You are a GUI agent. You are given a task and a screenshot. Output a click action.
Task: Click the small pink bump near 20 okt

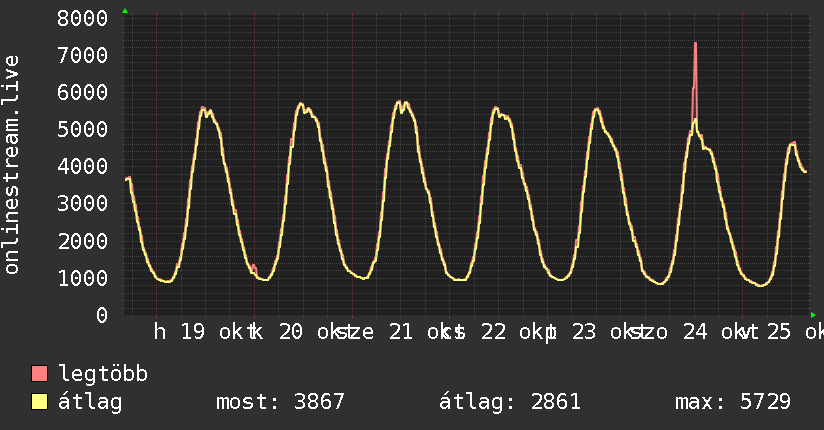coord(254,269)
